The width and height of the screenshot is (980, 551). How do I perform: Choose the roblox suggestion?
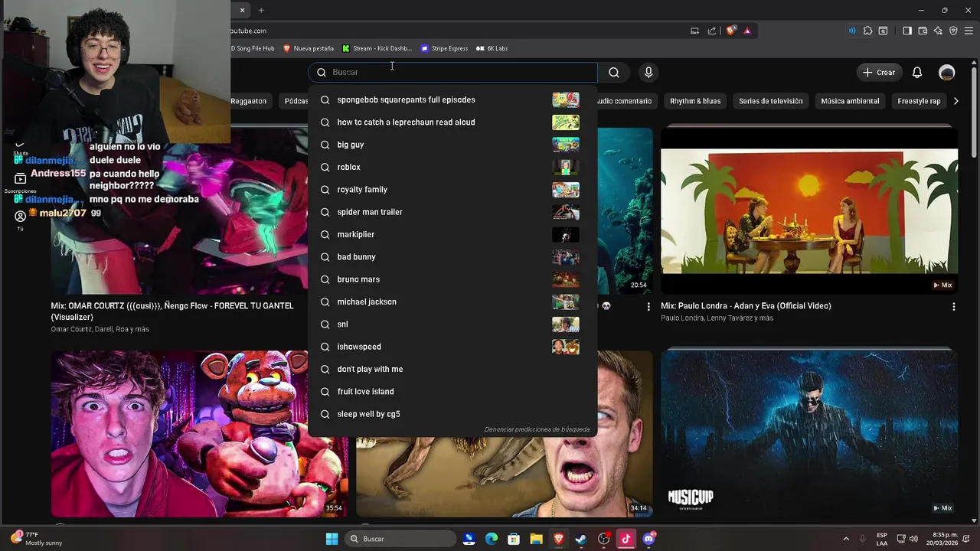(x=452, y=167)
